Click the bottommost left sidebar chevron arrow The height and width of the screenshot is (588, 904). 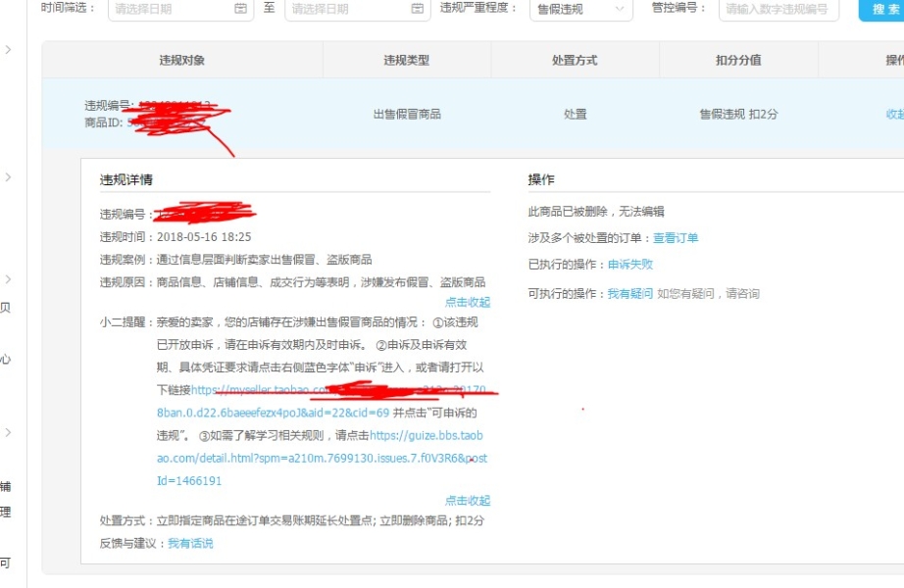point(8,432)
